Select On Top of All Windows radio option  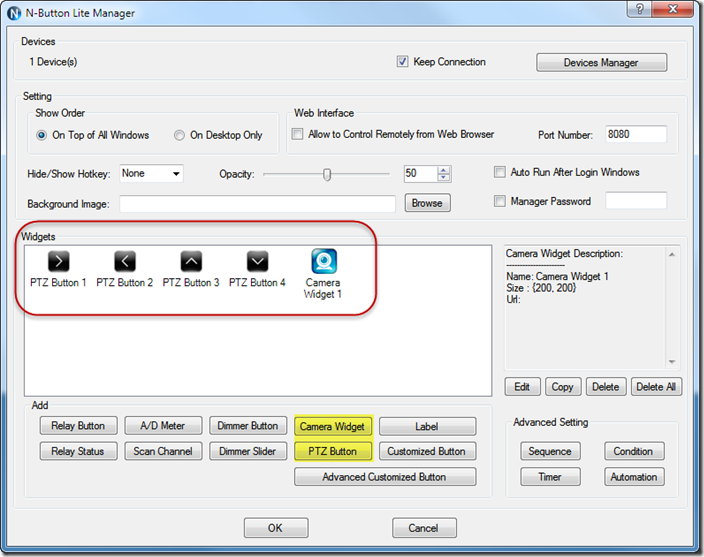click(41, 135)
